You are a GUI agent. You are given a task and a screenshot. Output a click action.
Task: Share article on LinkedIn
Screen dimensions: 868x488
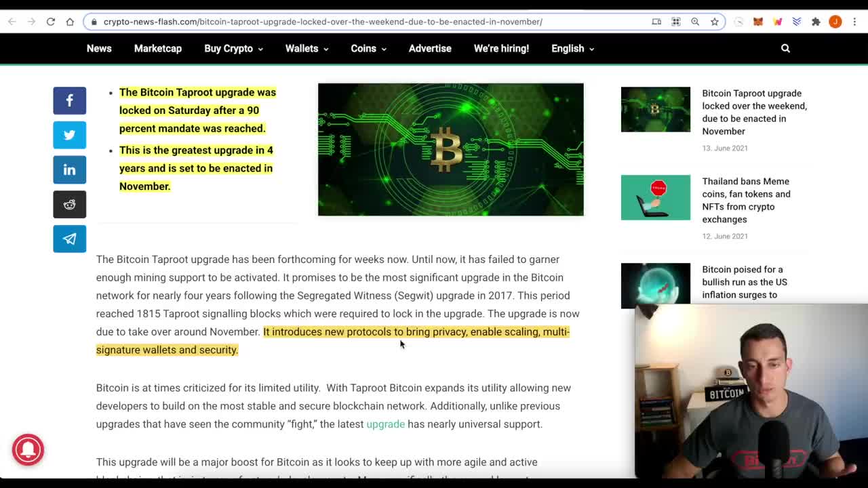(70, 169)
